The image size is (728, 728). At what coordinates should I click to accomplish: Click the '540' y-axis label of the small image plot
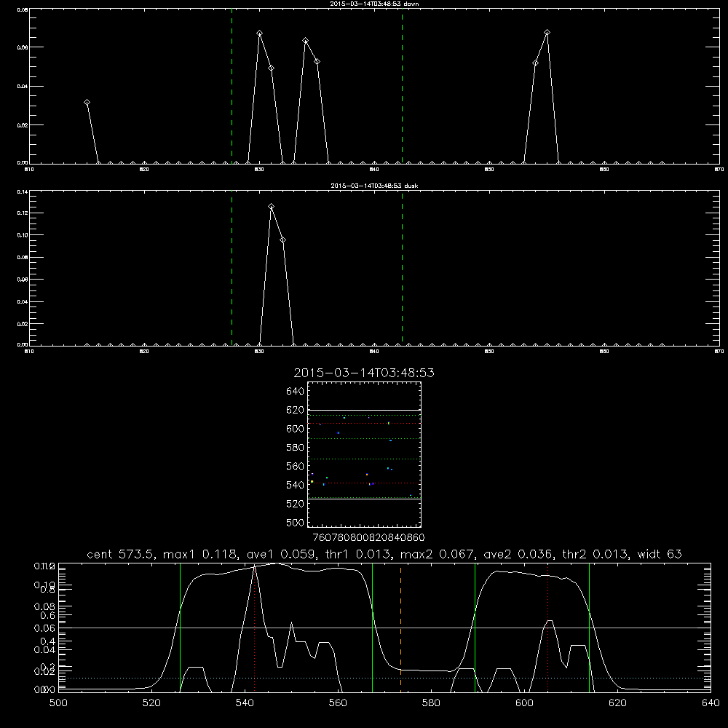pos(295,485)
